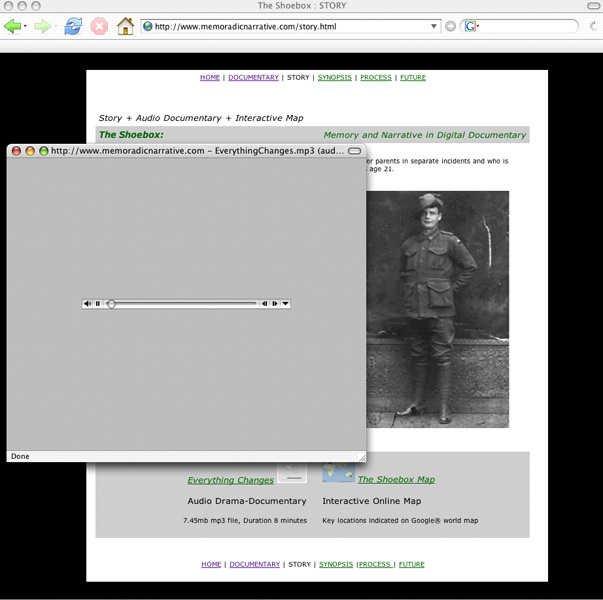The width and height of the screenshot is (603, 600).
Task: Click the bottom STORY label
Action: [x=300, y=564]
